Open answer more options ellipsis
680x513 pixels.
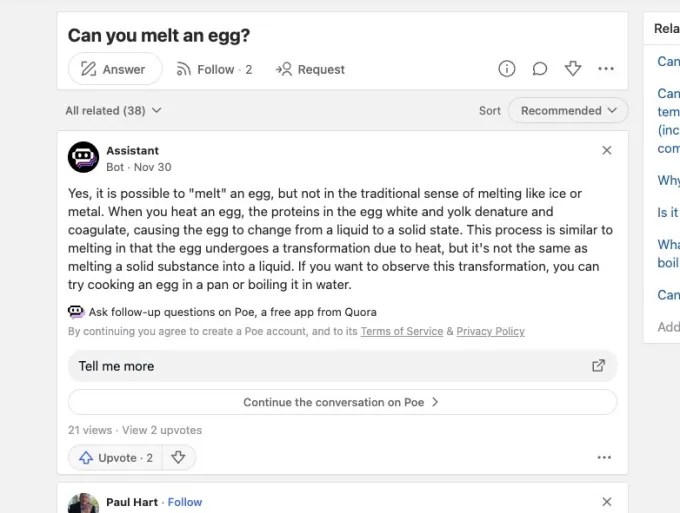[x=604, y=457]
